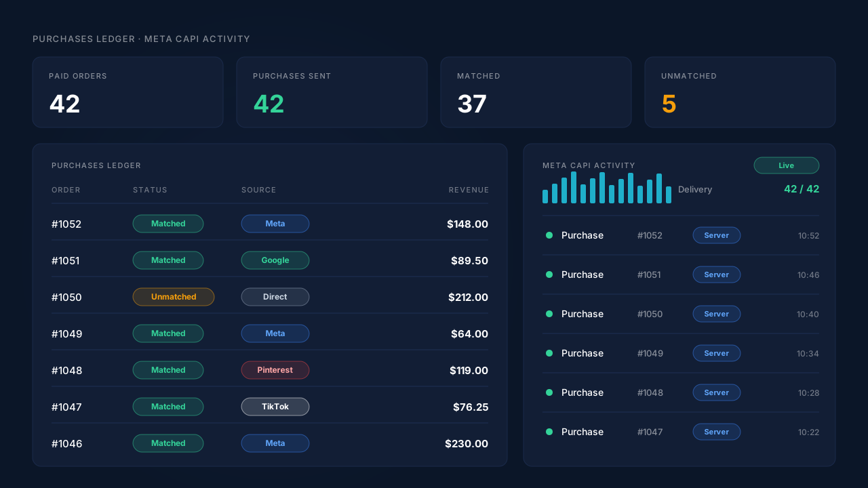Click the Delivery bar chart
The image size is (868, 488).
click(607, 188)
